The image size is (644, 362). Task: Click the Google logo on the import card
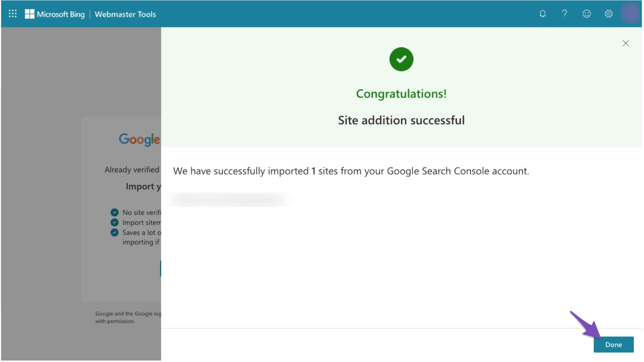pos(139,139)
